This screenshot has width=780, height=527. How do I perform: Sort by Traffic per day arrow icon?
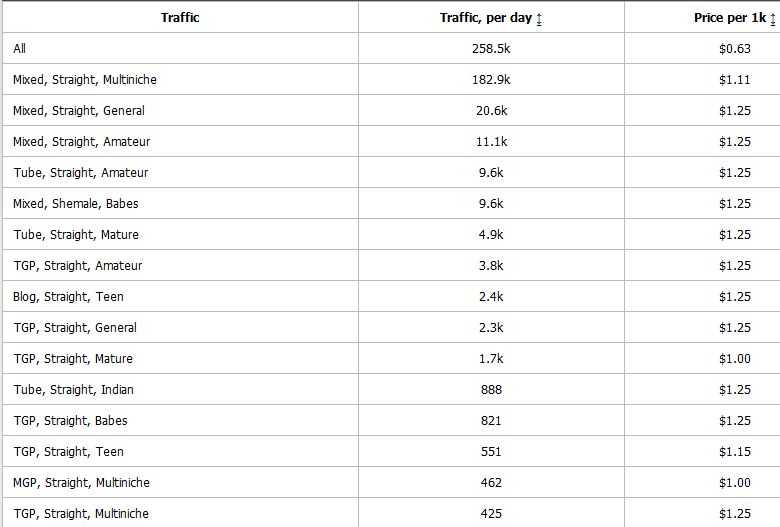(540, 19)
